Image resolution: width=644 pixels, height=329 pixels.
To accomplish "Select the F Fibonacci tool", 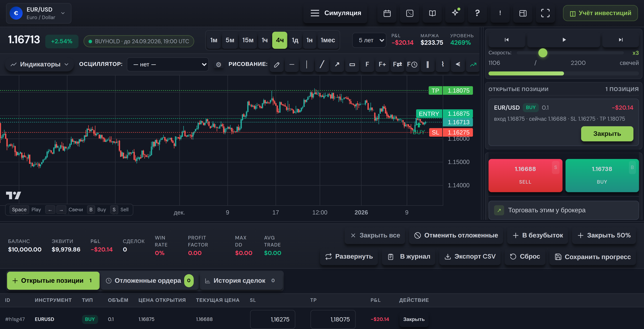I will tap(367, 65).
